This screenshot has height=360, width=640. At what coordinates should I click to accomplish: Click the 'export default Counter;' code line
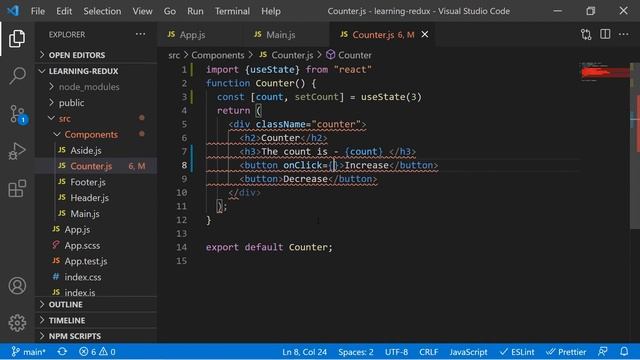point(269,247)
